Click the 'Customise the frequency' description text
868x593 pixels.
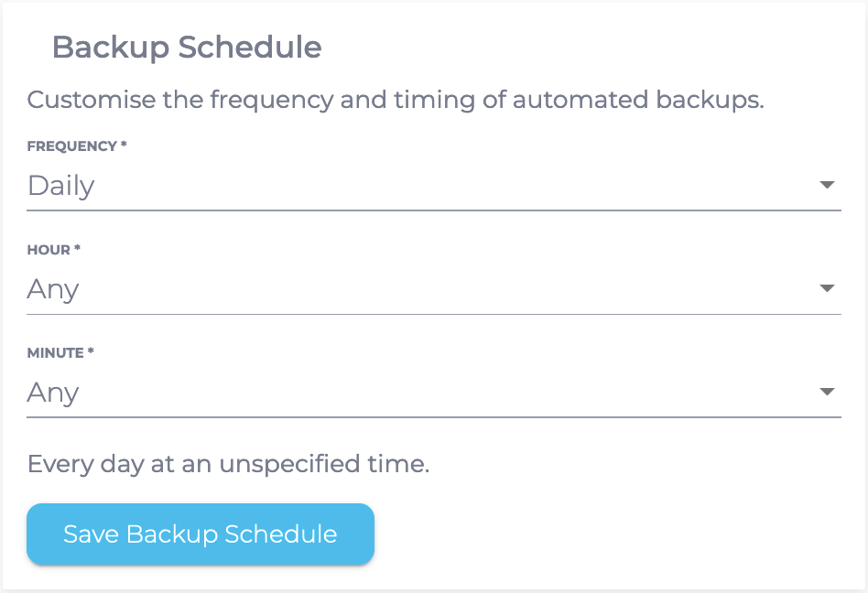[x=395, y=100]
